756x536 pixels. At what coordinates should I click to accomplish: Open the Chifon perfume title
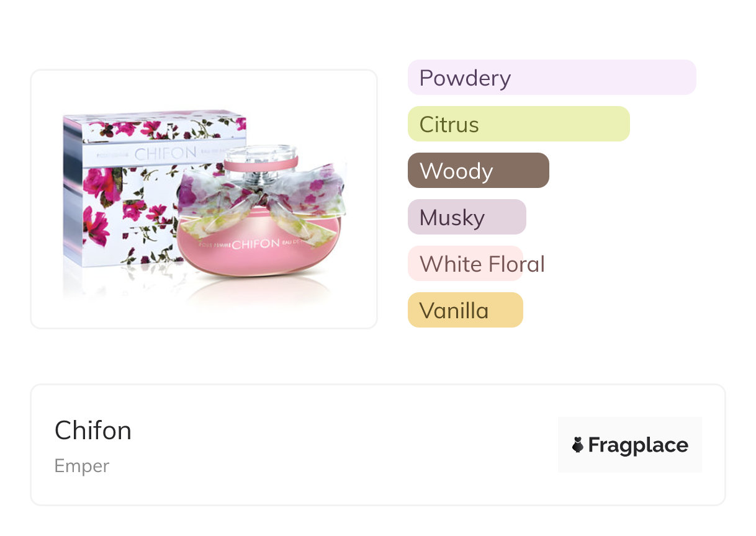click(93, 430)
